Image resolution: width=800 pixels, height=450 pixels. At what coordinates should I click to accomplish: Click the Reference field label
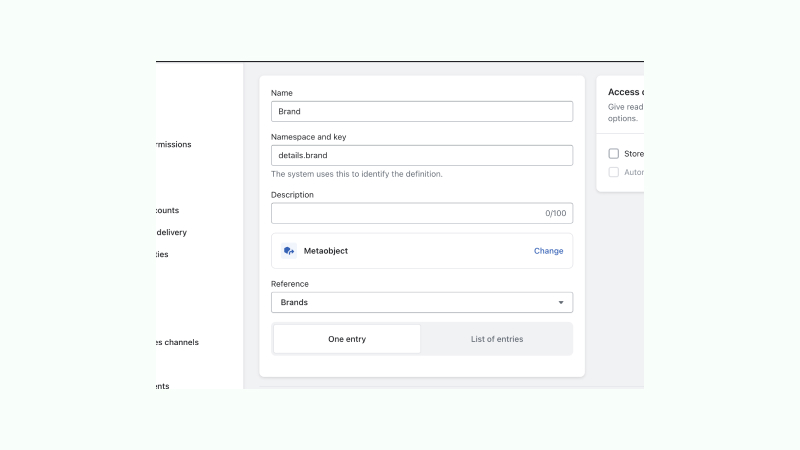coord(290,284)
